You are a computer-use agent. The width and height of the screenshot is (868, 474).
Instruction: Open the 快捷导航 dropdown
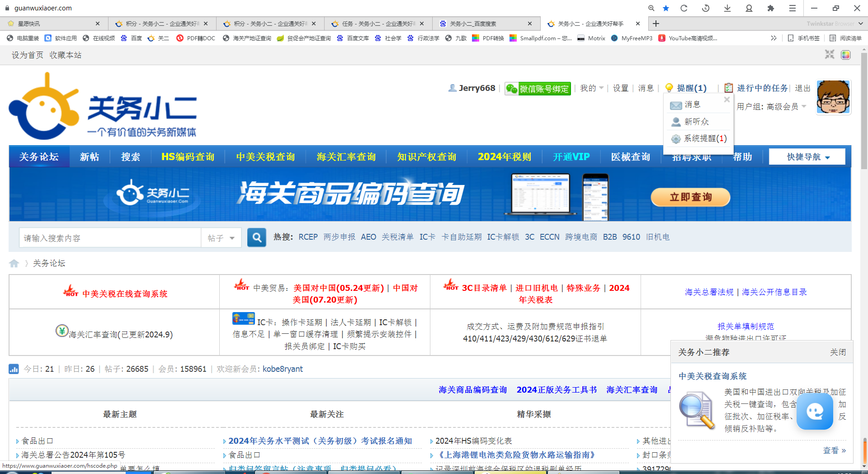(807, 156)
